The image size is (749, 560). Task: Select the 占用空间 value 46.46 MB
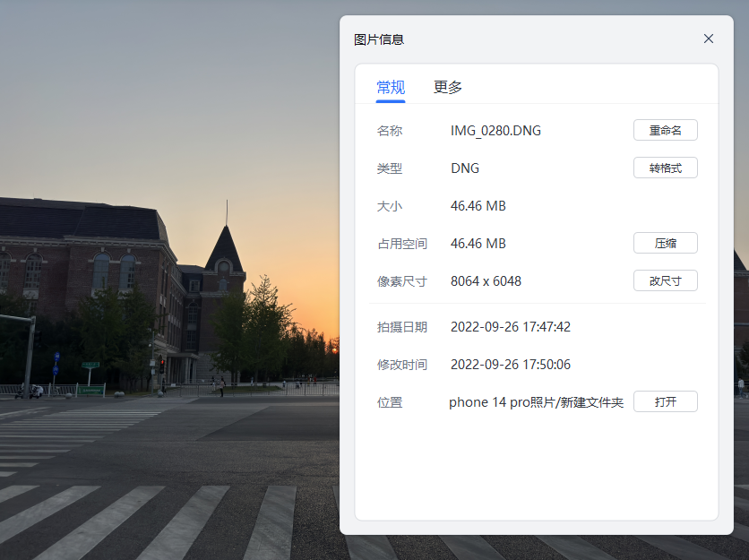(478, 244)
